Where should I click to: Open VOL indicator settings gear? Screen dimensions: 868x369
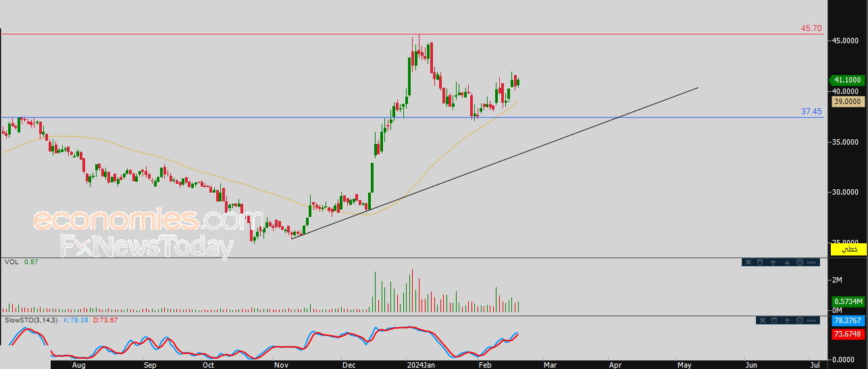tap(800, 262)
